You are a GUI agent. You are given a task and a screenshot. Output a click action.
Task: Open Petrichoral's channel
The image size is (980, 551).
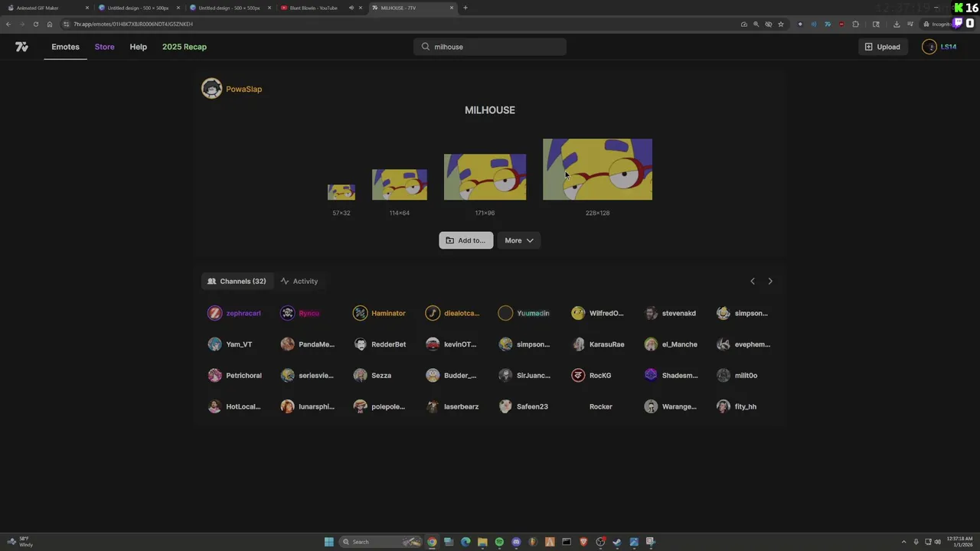click(x=235, y=376)
